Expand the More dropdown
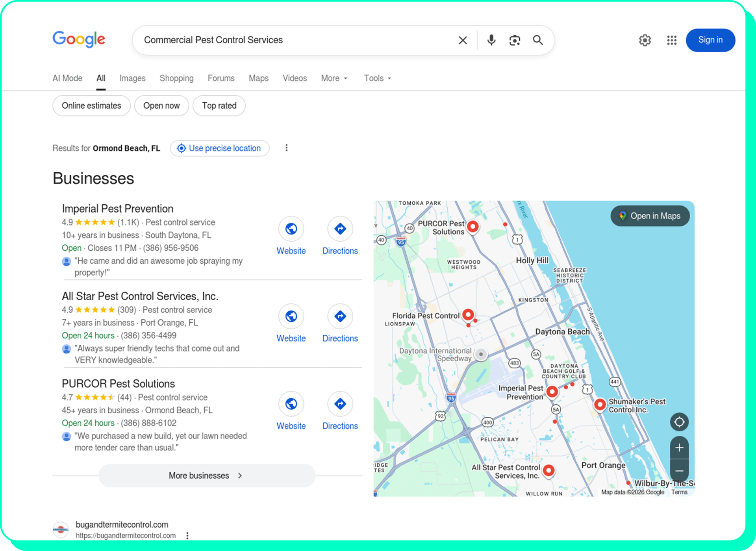 (334, 78)
